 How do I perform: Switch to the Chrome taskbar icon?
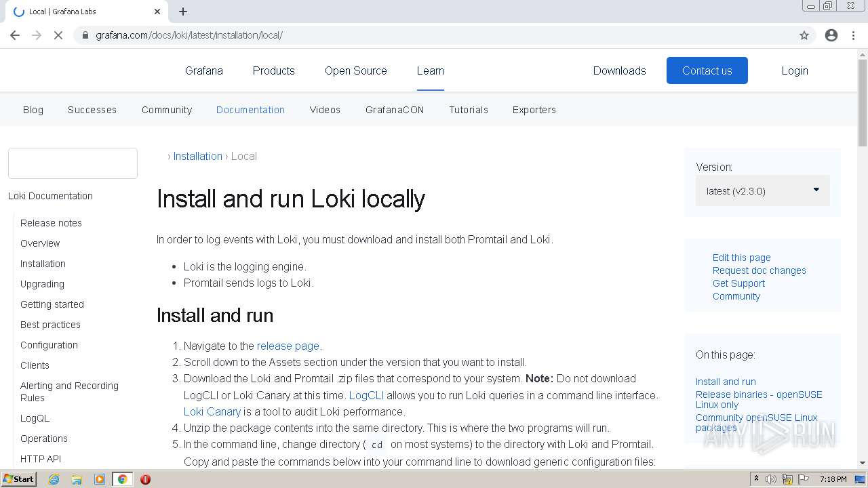(x=123, y=479)
